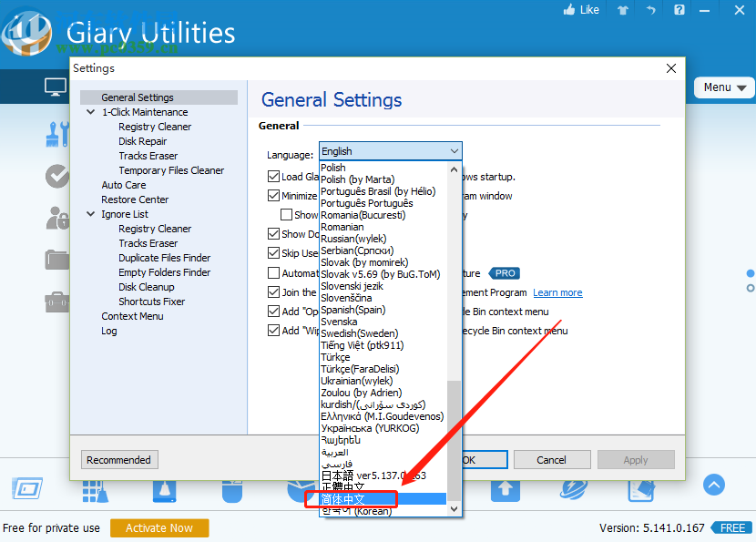Open the help question mark icon
Viewport: 756px width, 542px height.
tap(679, 10)
